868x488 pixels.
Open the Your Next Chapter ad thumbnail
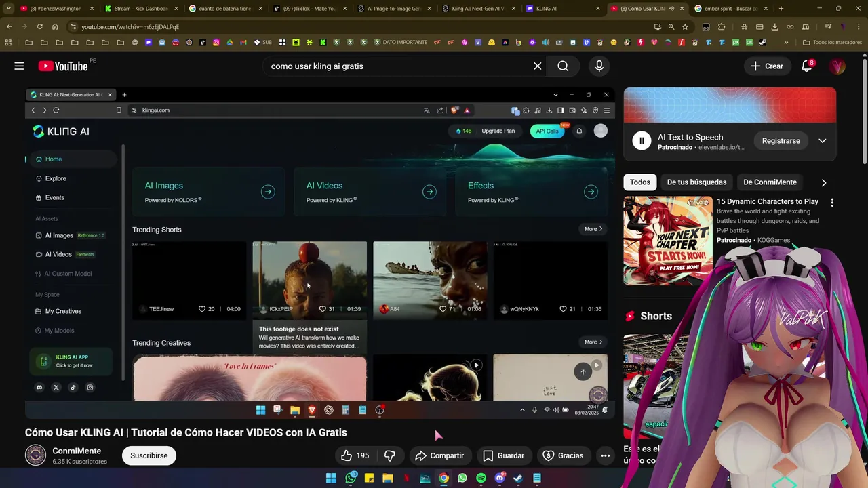coord(668,241)
